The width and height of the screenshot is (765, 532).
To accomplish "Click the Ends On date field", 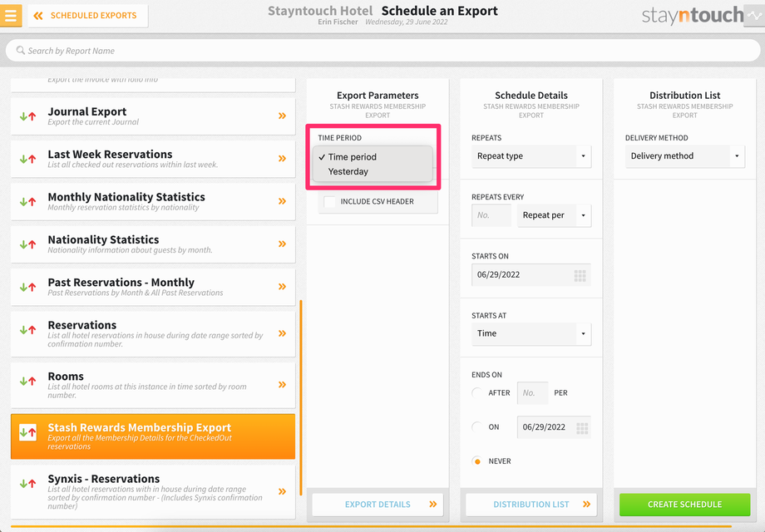I will click(555, 427).
